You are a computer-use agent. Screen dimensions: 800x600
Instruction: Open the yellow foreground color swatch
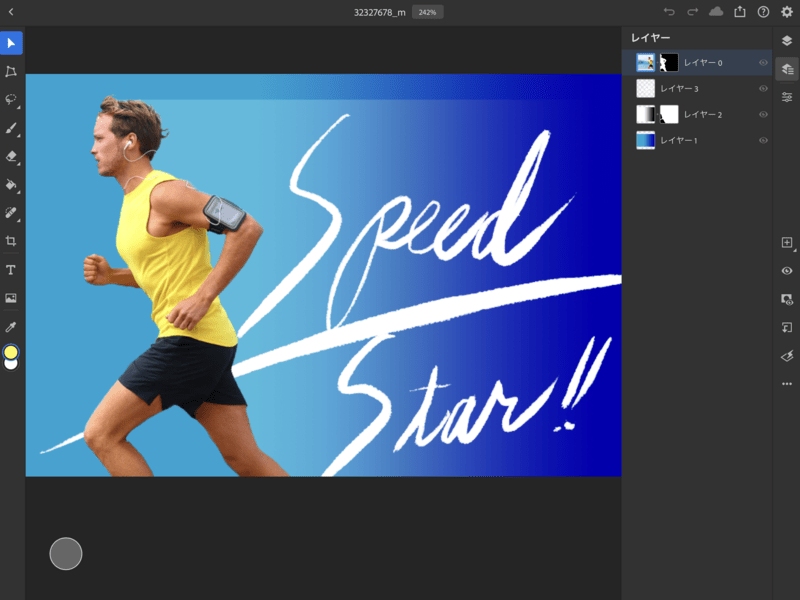tap(11, 352)
